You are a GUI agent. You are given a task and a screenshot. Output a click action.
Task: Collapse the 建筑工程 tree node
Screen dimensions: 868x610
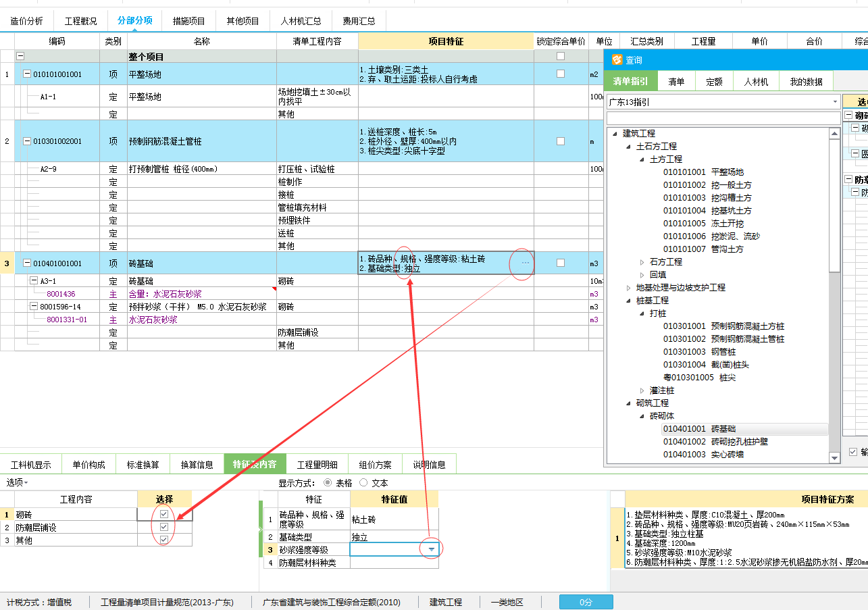615,134
